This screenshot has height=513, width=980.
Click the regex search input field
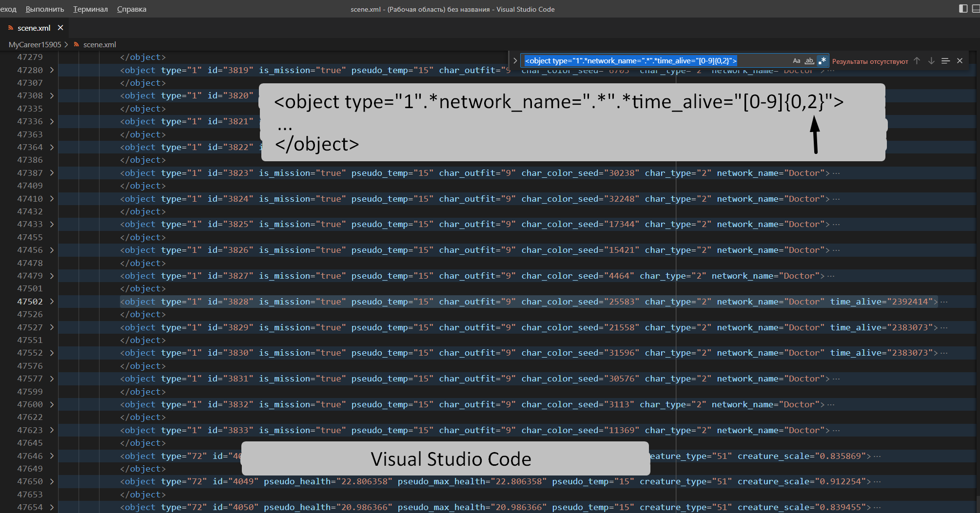[653, 61]
